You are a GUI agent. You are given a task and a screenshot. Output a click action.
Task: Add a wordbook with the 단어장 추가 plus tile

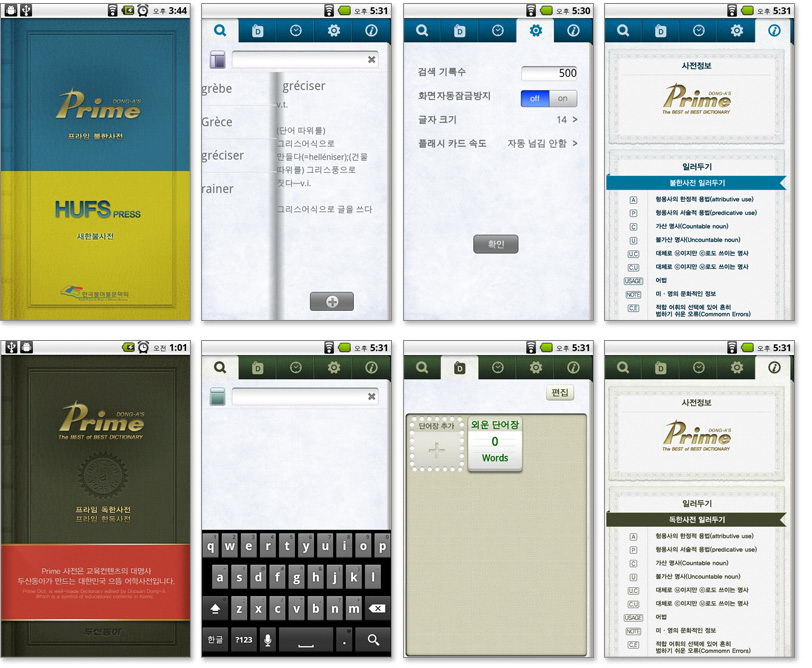point(437,445)
